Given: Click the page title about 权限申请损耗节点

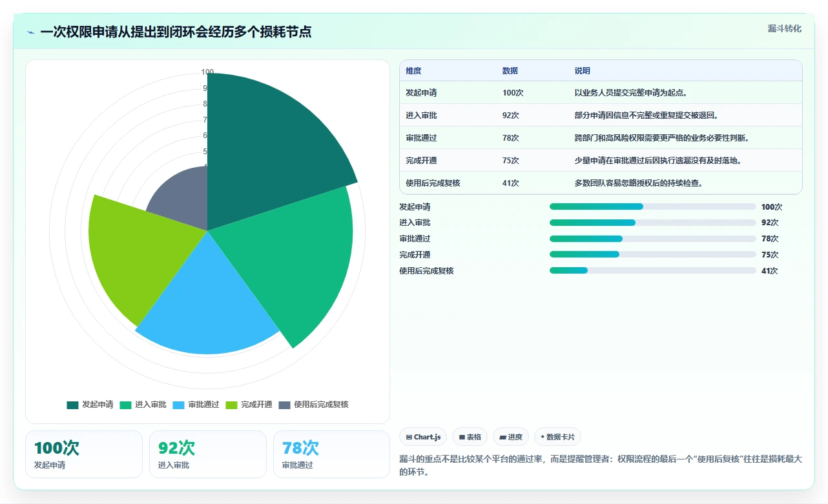Looking at the screenshot, I should [176, 32].
